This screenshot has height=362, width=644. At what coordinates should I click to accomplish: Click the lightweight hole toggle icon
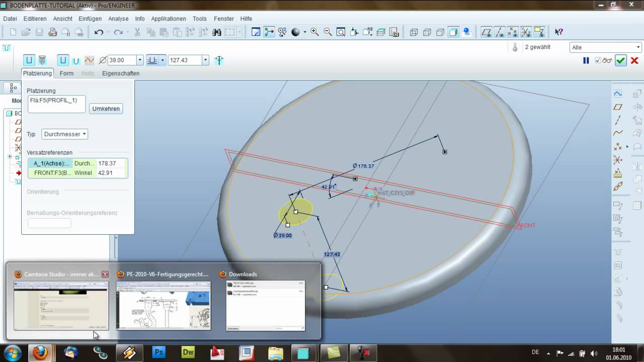[218, 60]
